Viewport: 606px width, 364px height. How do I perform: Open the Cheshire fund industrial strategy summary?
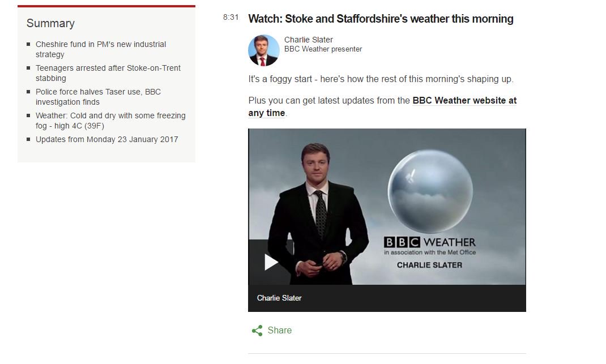101,49
